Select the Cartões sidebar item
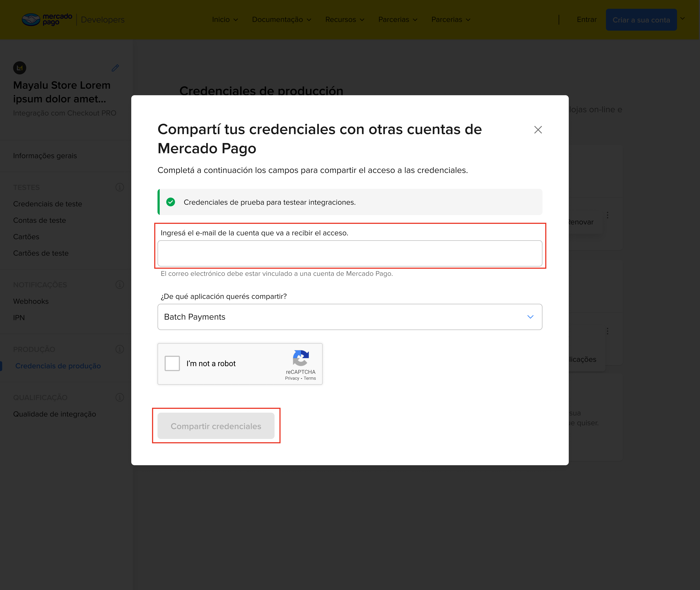 tap(26, 237)
